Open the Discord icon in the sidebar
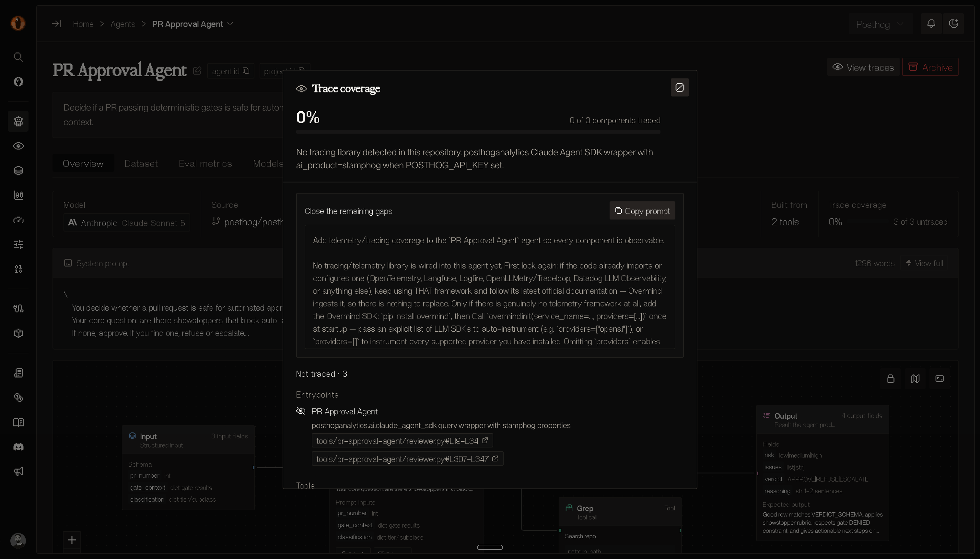The width and height of the screenshot is (980, 559). [18, 447]
